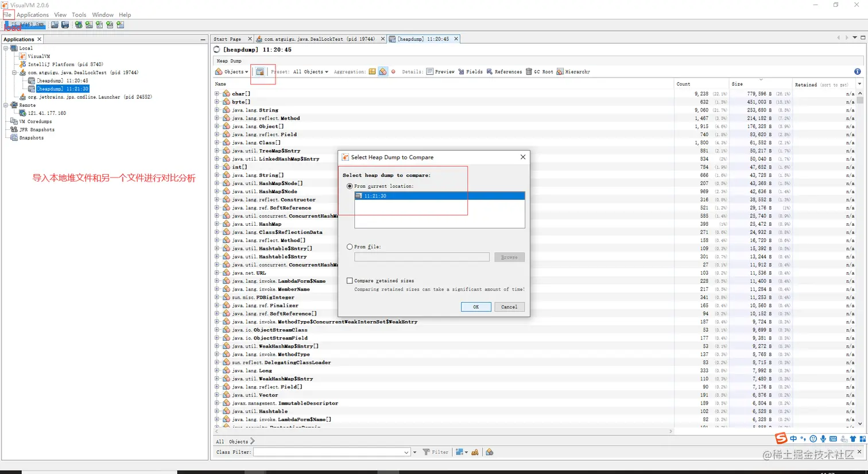
Task: Open the Objects view dropdown
Action: tap(231, 72)
